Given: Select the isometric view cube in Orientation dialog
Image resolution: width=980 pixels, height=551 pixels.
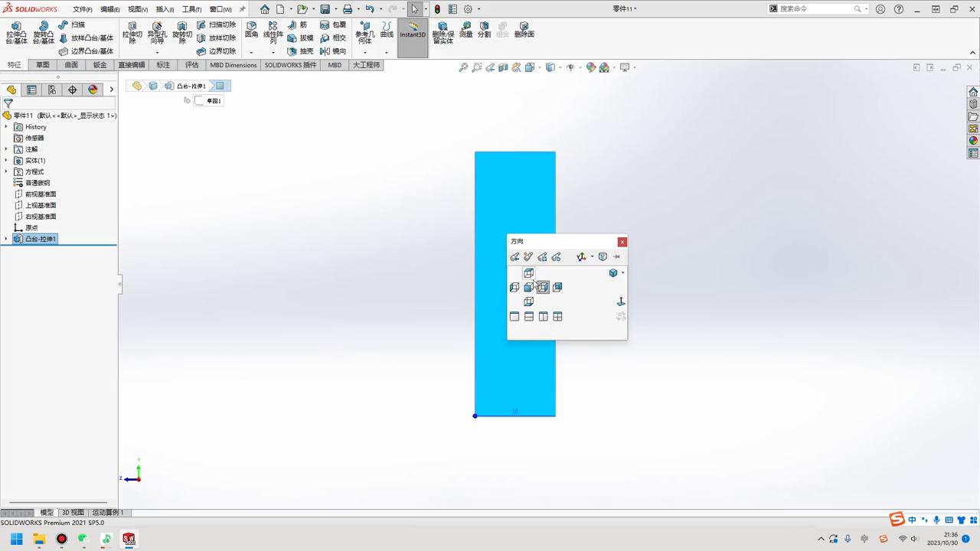Looking at the screenshot, I should (x=613, y=272).
